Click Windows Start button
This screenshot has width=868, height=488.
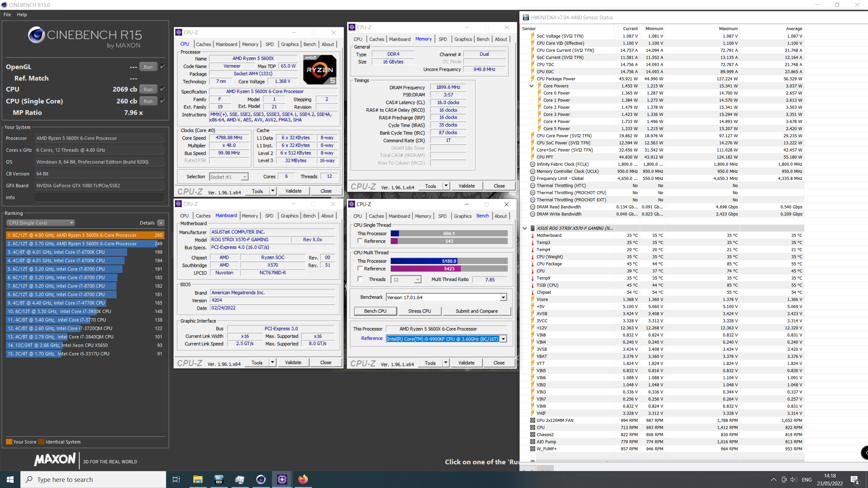(10, 480)
